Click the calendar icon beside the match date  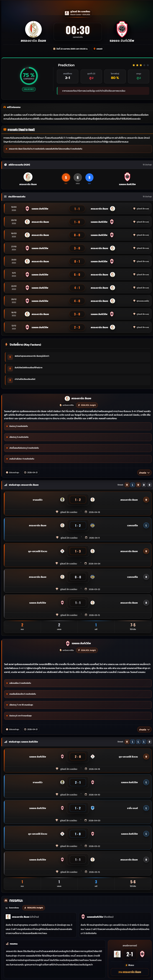54,49
